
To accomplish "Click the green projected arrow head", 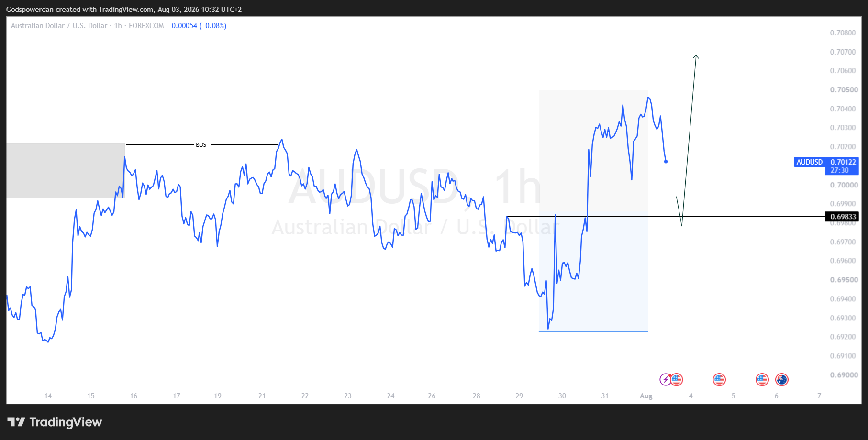I will (x=696, y=57).
